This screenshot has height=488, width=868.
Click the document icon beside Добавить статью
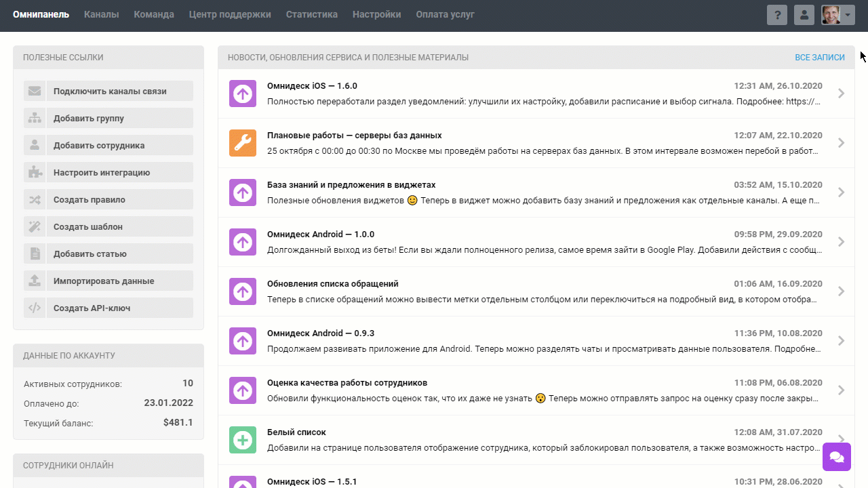35,253
